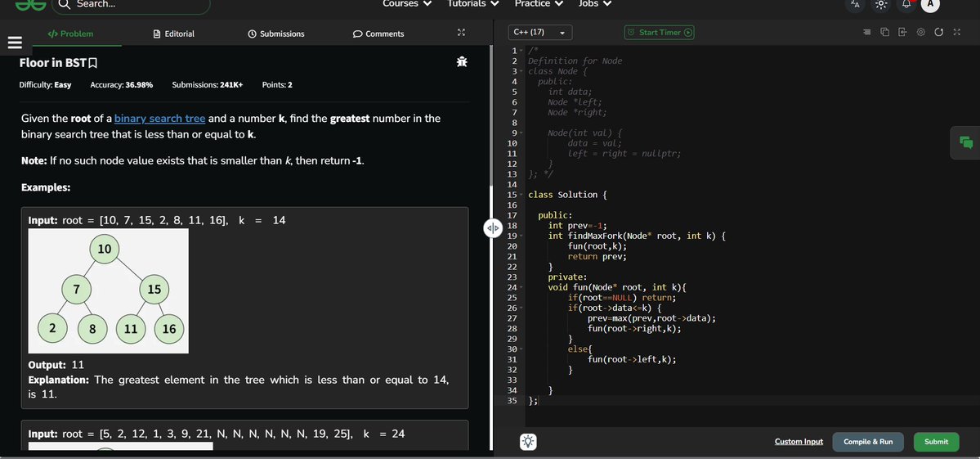Viewport: 980px width, 459px height.
Task: Open the C++ (17) language dropdown
Action: 540,32
